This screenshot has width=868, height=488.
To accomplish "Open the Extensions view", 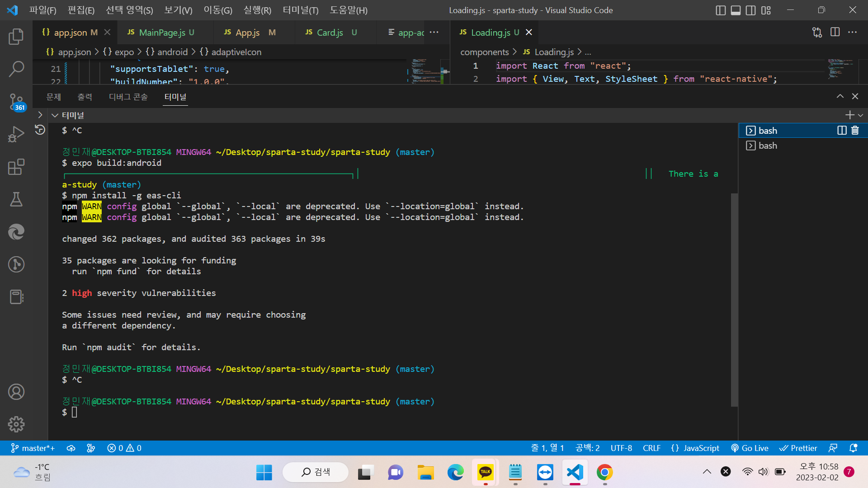I will click(x=16, y=167).
